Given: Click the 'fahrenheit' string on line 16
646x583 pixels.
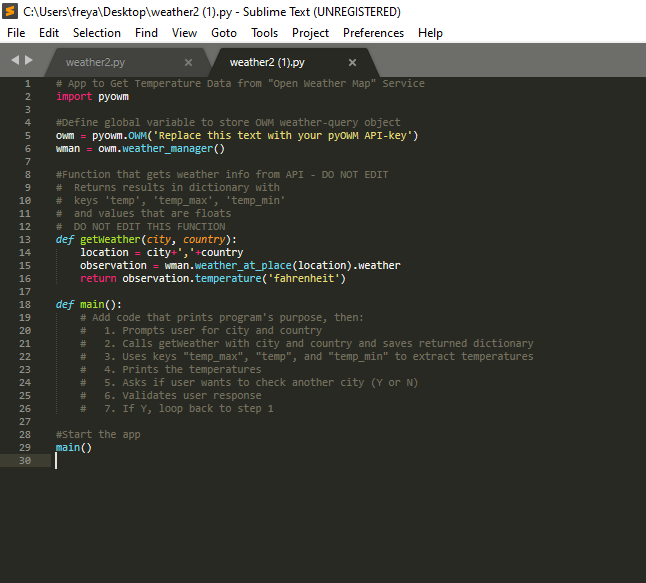Looking at the screenshot, I should point(304,279).
